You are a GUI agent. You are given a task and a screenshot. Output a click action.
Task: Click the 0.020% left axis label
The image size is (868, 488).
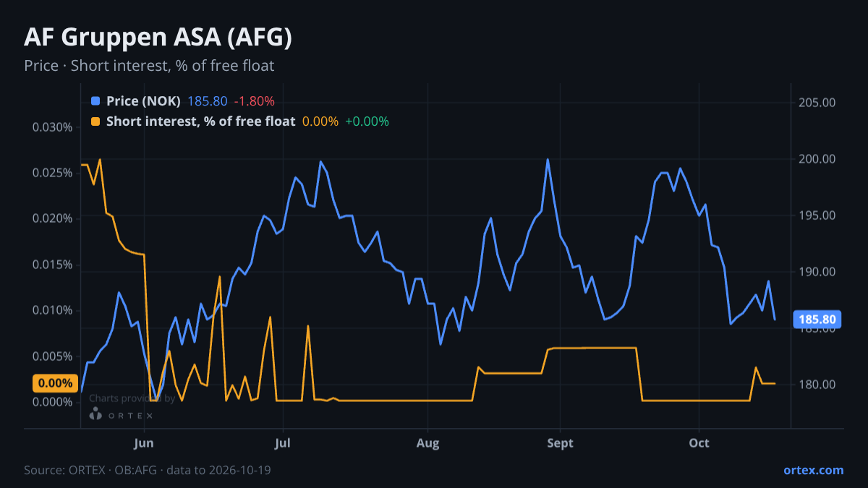pos(53,218)
